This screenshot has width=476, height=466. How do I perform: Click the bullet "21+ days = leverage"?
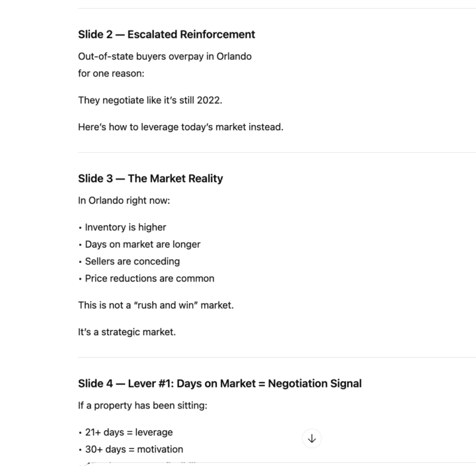point(128,432)
